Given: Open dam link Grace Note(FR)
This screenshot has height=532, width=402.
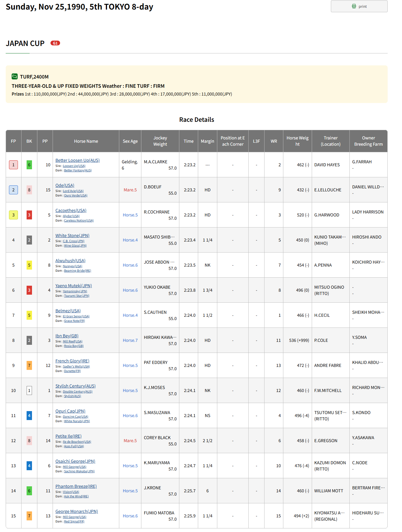Looking at the screenshot, I should (x=74, y=321).
